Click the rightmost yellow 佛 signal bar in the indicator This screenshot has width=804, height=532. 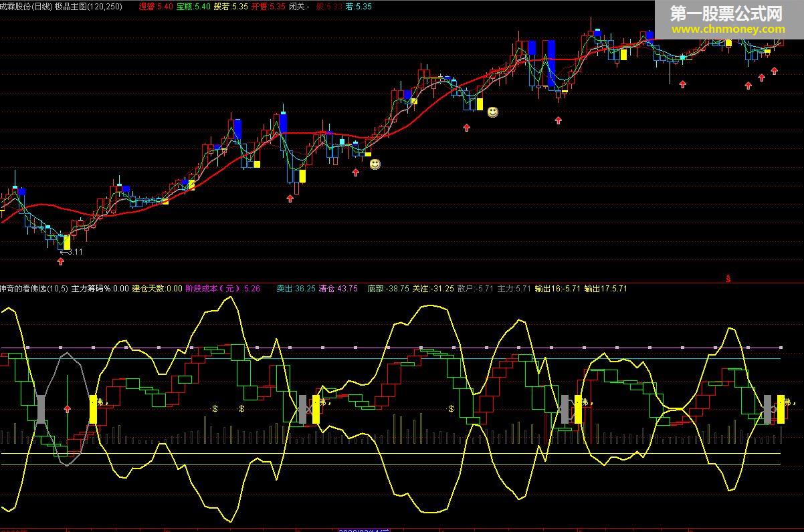781,409
